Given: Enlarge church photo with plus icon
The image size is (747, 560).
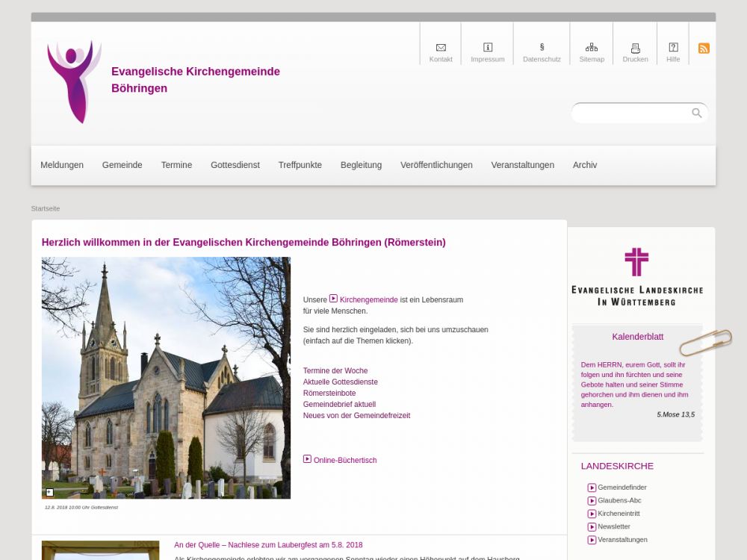Looking at the screenshot, I should pos(49,492).
